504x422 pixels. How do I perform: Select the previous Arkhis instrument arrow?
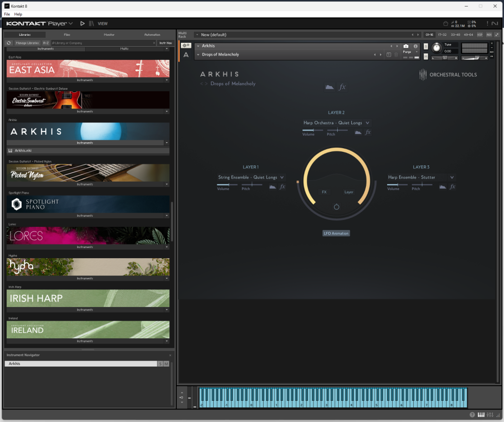click(x=391, y=46)
